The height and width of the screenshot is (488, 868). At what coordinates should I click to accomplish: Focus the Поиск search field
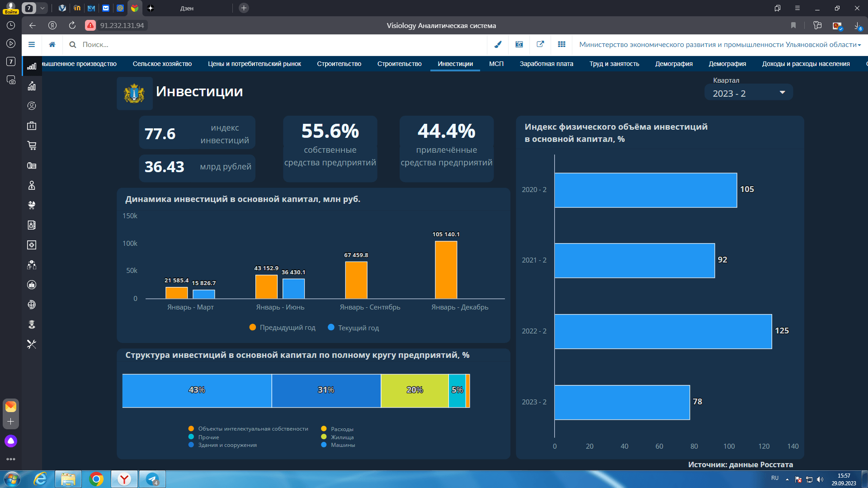pos(280,44)
